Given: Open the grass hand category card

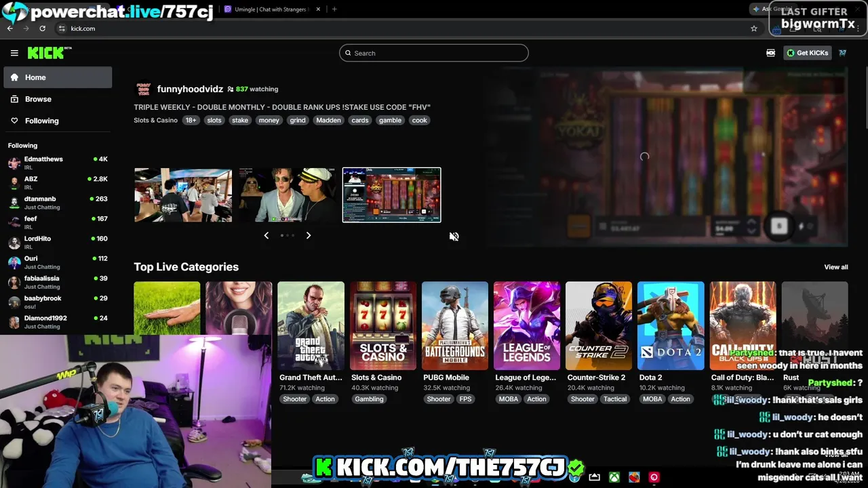Looking at the screenshot, I should pyautogui.click(x=167, y=308).
